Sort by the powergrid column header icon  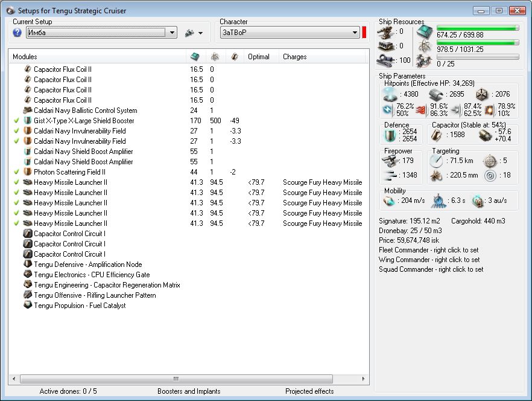click(x=215, y=56)
